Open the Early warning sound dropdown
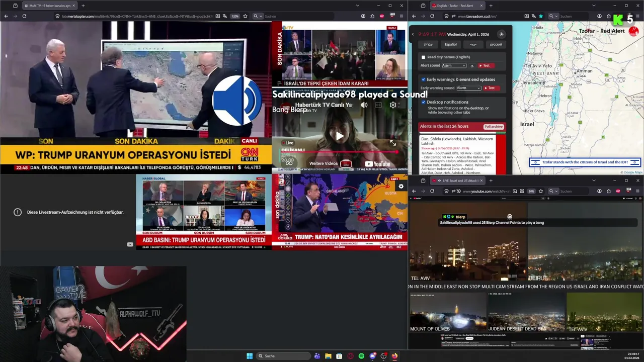Viewport: 644px width, 362px height. point(469,88)
